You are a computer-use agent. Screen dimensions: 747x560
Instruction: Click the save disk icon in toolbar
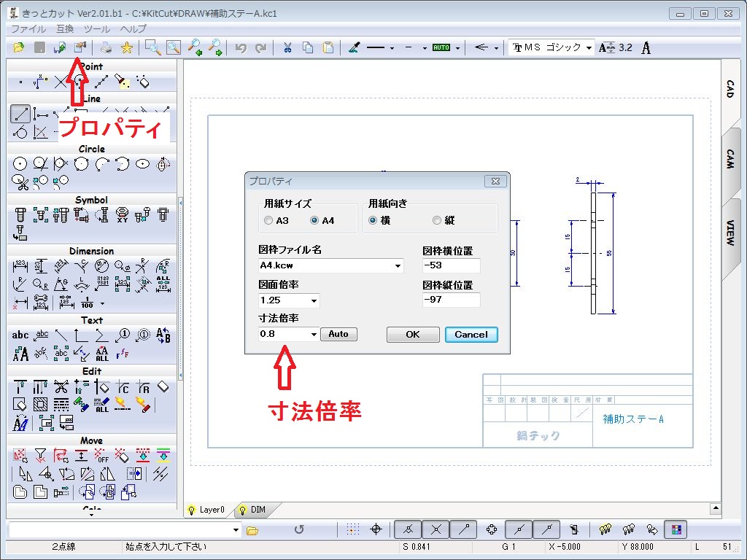39,47
